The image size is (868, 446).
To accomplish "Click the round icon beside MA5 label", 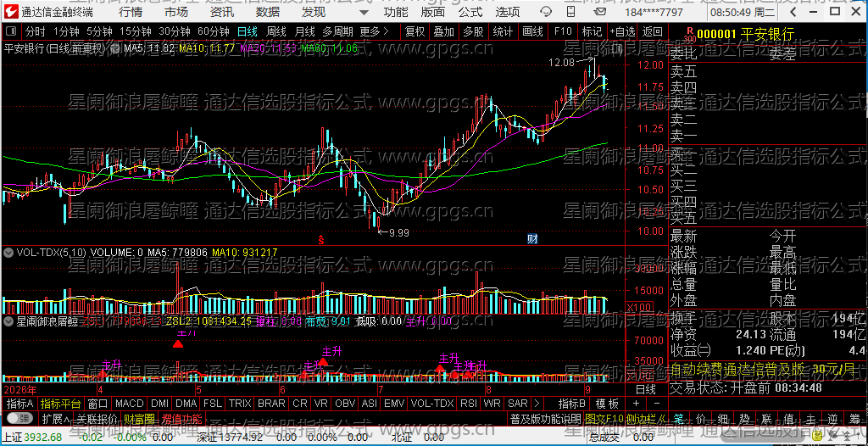I will pyautogui.click(x=114, y=49).
